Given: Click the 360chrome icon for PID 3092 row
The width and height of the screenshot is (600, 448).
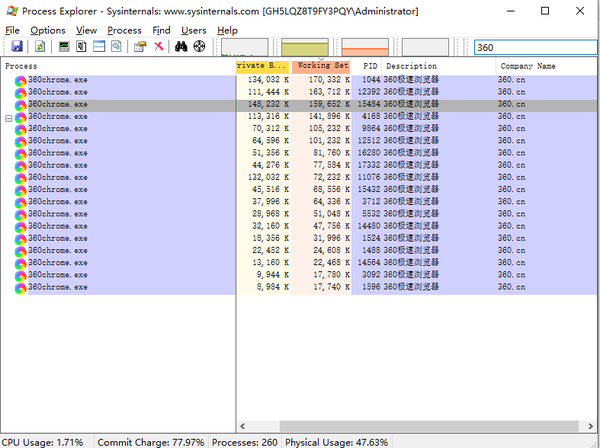Looking at the screenshot, I should click(x=20, y=276).
